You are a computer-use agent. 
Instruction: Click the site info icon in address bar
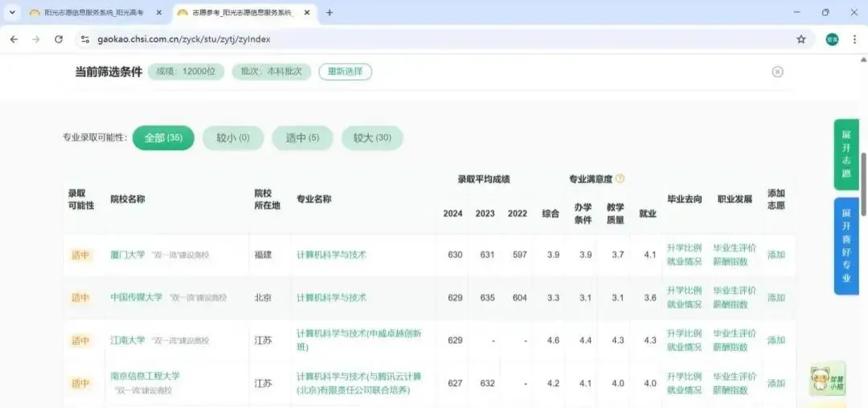[x=85, y=39]
